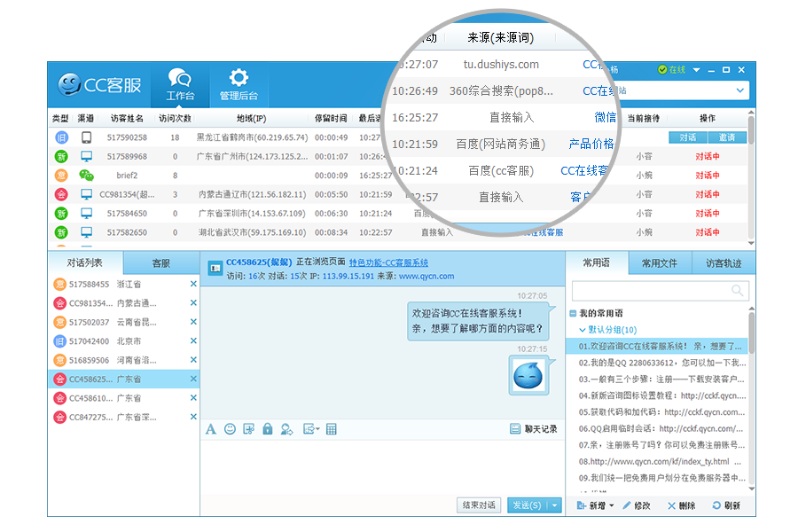
Task: Click the 旧 type badge for 517590258
Action: [x=61, y=137]
